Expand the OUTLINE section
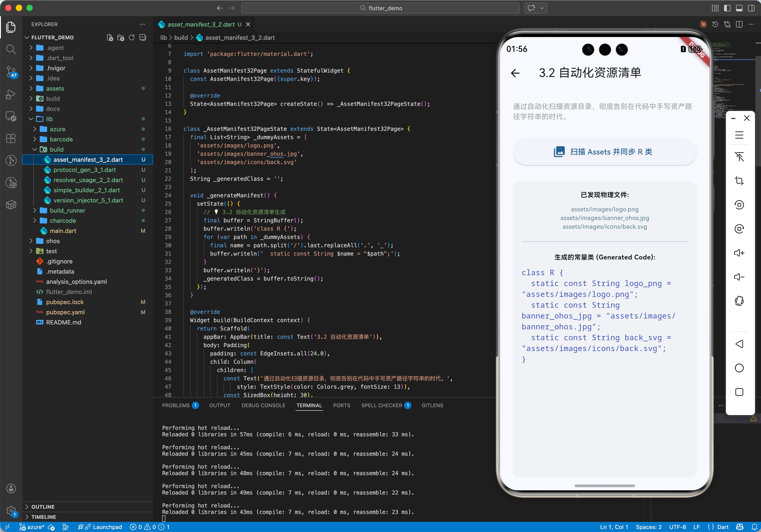Viewport: 761px width, 532px height. (x=43, y=507)
